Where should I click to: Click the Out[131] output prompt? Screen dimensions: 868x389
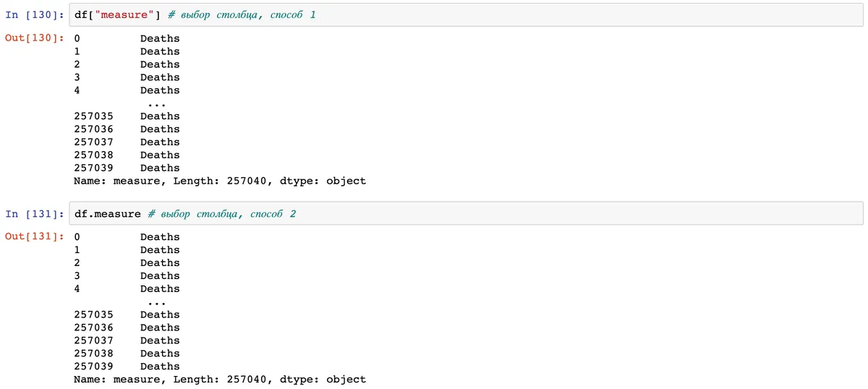[35, 236]
